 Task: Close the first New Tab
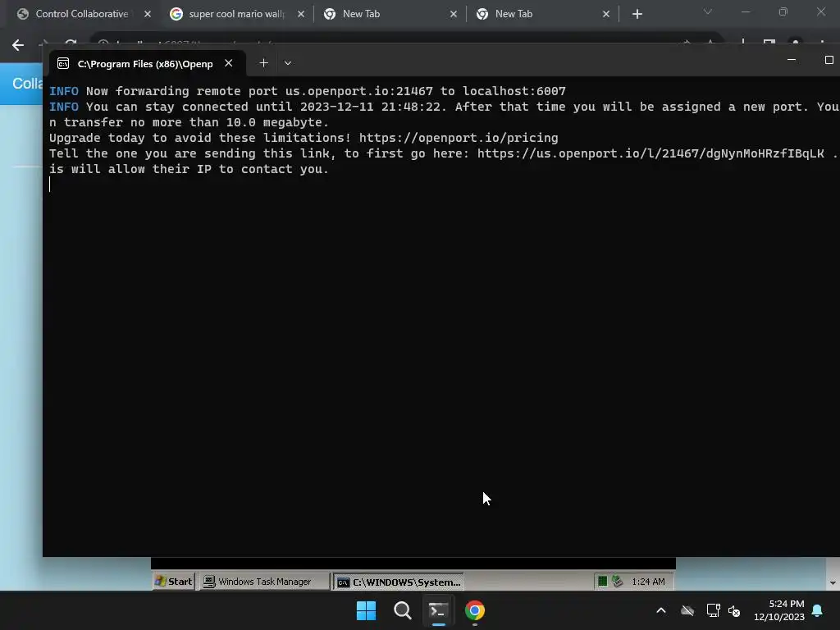pyautogui.click(x=453, y=14)
